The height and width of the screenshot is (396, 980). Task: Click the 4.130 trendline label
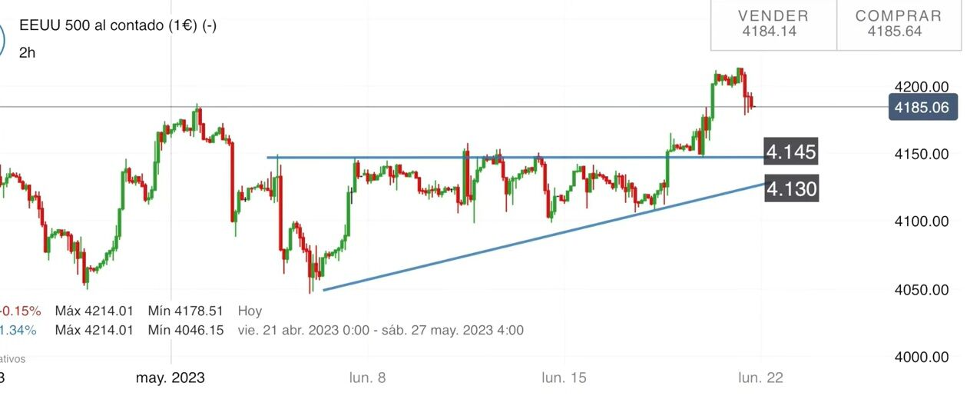[x=791, y=188]
